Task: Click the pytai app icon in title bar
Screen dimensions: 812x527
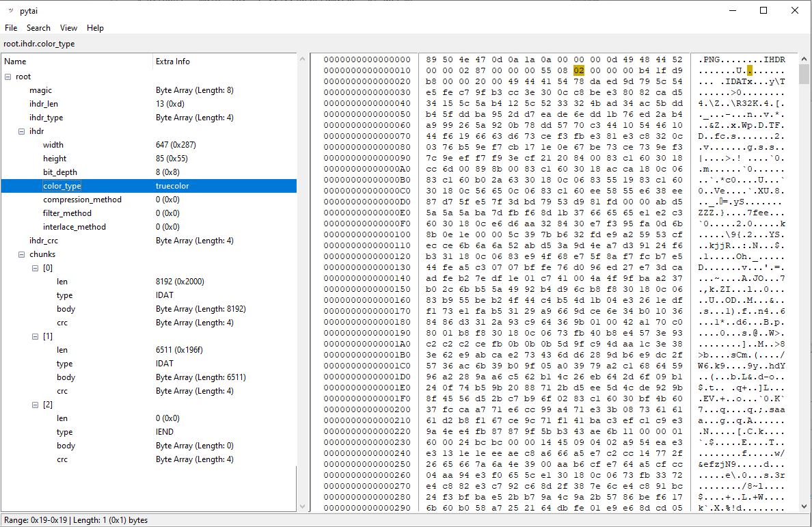Action: pos(10,10)
